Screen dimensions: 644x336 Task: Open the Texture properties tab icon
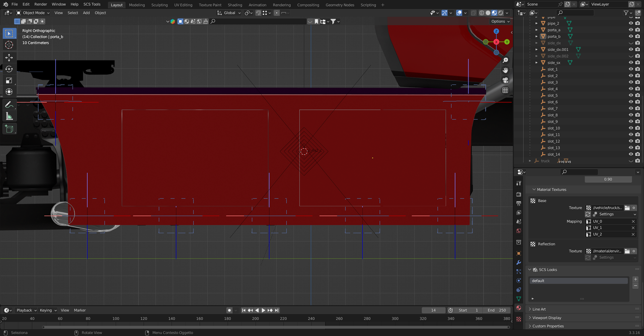[519, 319]
